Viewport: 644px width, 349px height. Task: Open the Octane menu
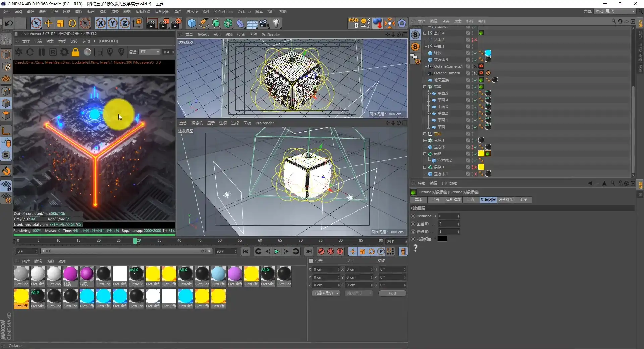[244, 12]
